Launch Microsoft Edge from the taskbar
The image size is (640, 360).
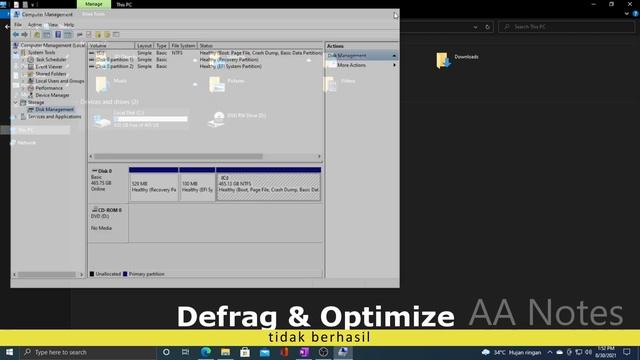click(206, 352)
